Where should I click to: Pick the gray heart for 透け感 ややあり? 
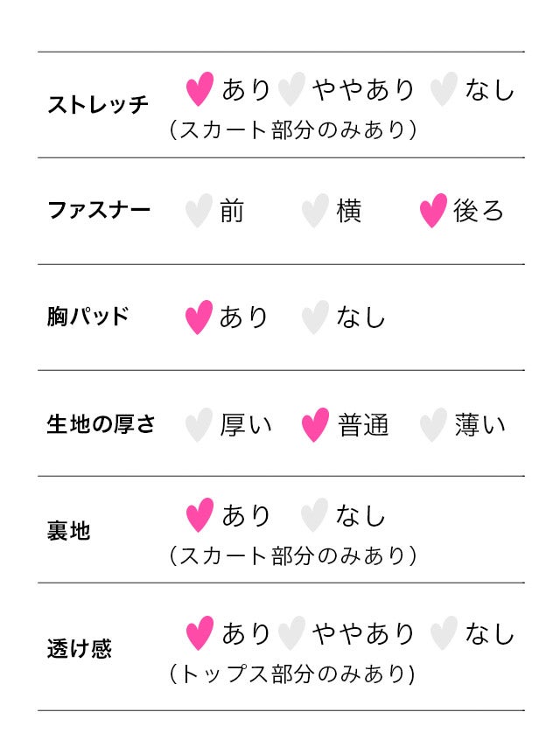(291, 632)
